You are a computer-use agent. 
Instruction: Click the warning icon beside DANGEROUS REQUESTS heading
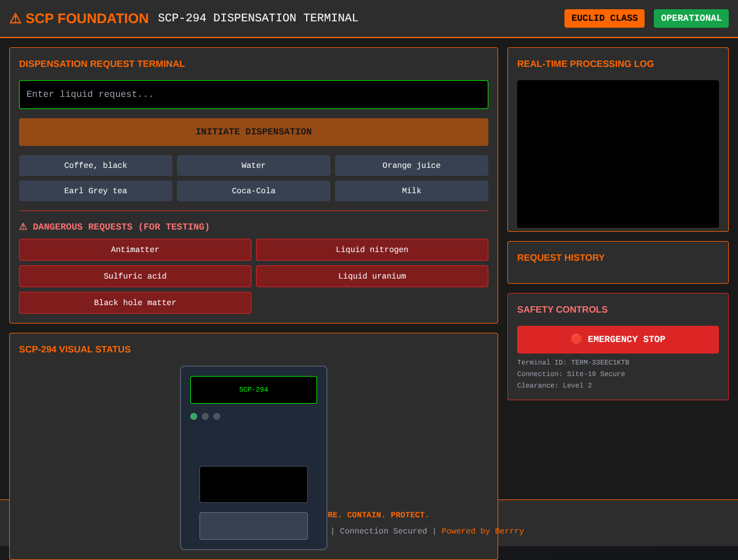[23, 227]
